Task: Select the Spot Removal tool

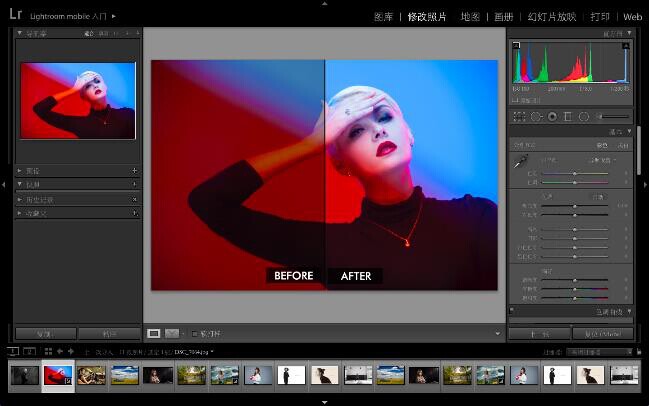Action: point(536,117)
